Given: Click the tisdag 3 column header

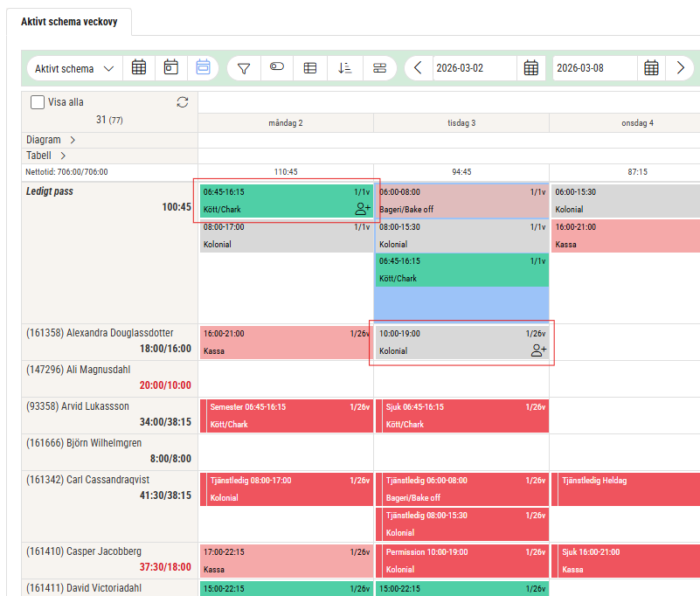Looking at the screenshot, I should pyautogui.click(x=461, y=123).
